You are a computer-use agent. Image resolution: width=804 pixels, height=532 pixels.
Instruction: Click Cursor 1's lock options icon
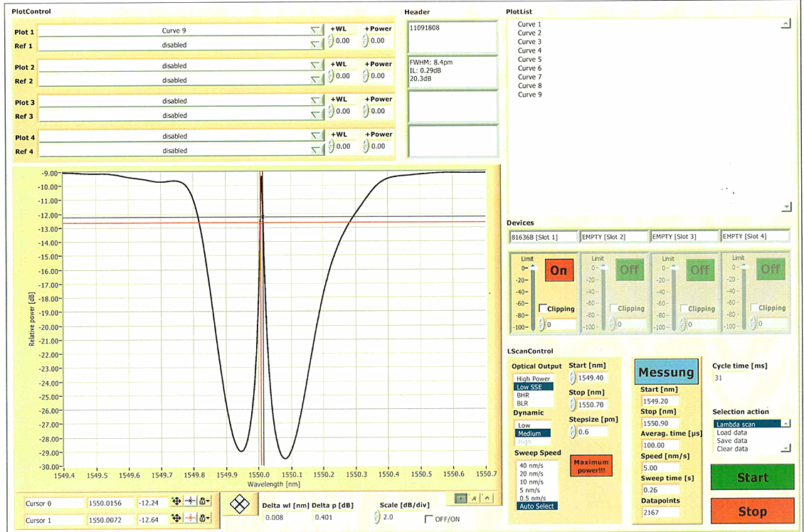pos(206,520)
